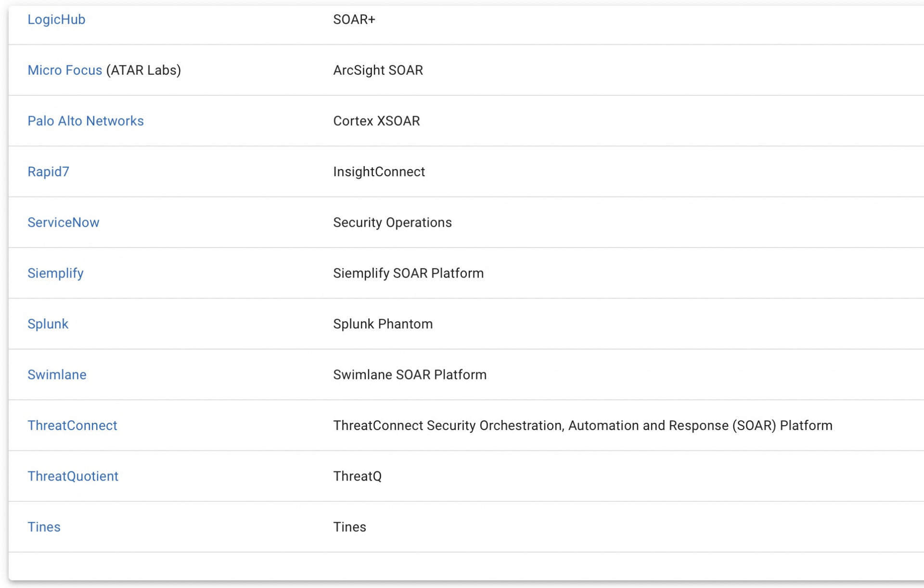The width and height of the screenshot is (924, 588).
Task: Click the Rapid7 vendor link
Action: [x=48, y=172]
